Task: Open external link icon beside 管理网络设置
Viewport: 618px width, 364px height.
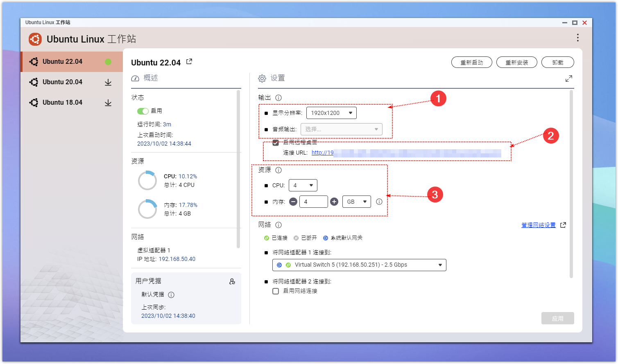Action: click(563, 225)
